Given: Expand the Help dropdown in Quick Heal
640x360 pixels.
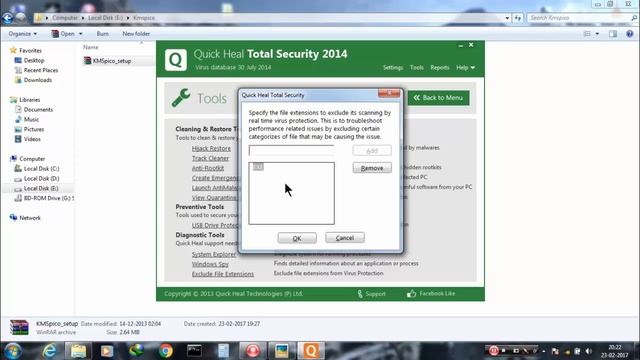Looking at the screenshot, I should coord(465,67).
